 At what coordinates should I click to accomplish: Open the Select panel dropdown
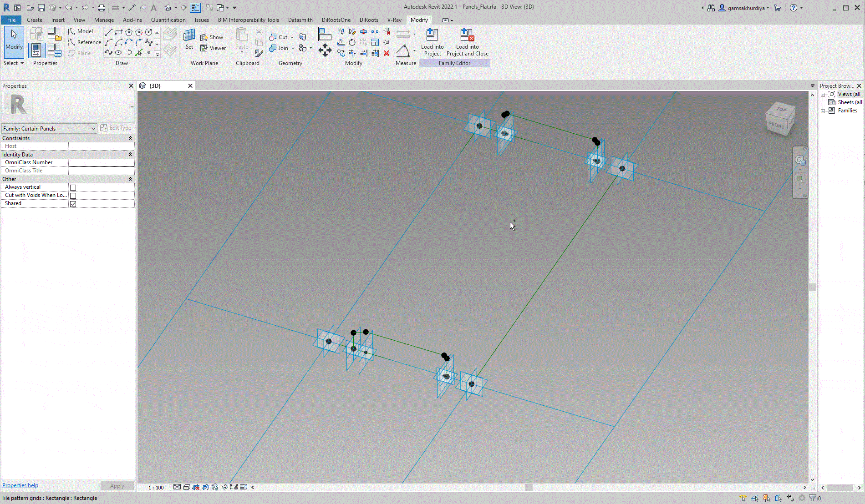coord(14,63)
